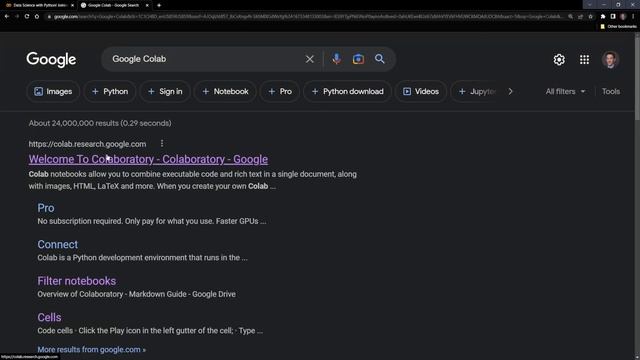640x360 pixels.
Task: Click More results from google.com
Action: [91, 349]
